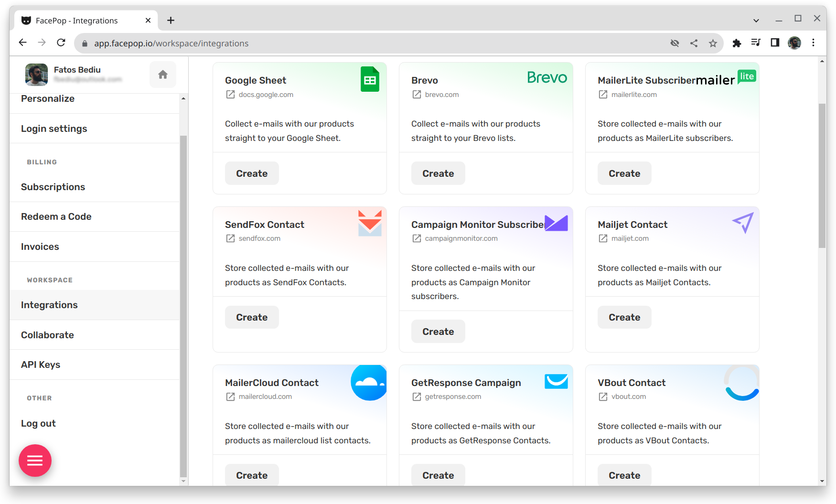Open the Chrome profile avatar
Image resolution: width=836 pixels, height=504 pixels.
pos(794,43)
